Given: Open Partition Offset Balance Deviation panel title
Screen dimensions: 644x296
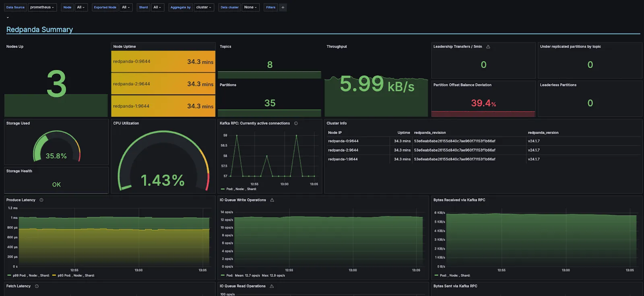Looking at the screenshot, I should (x=462, y=85).
